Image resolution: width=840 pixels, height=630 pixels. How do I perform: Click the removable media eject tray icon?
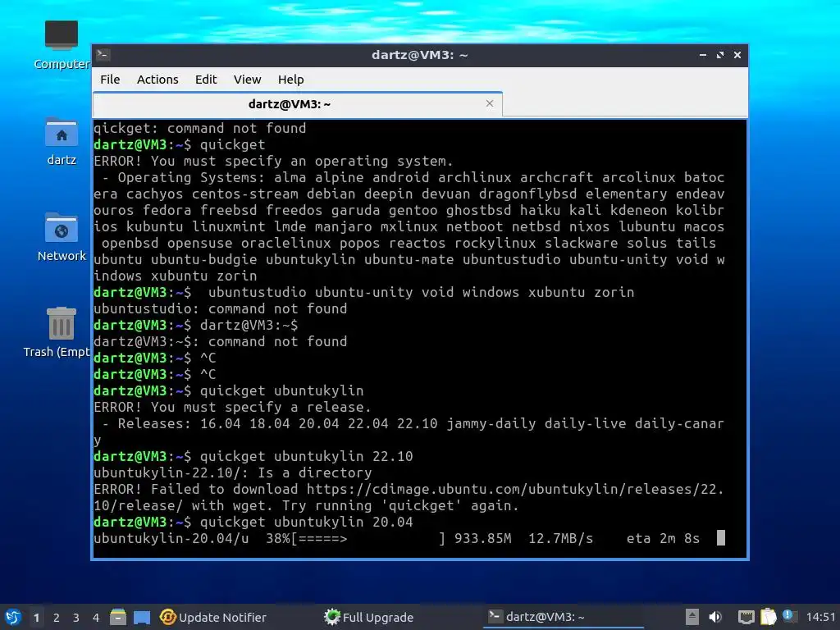(x=692, y=617)
